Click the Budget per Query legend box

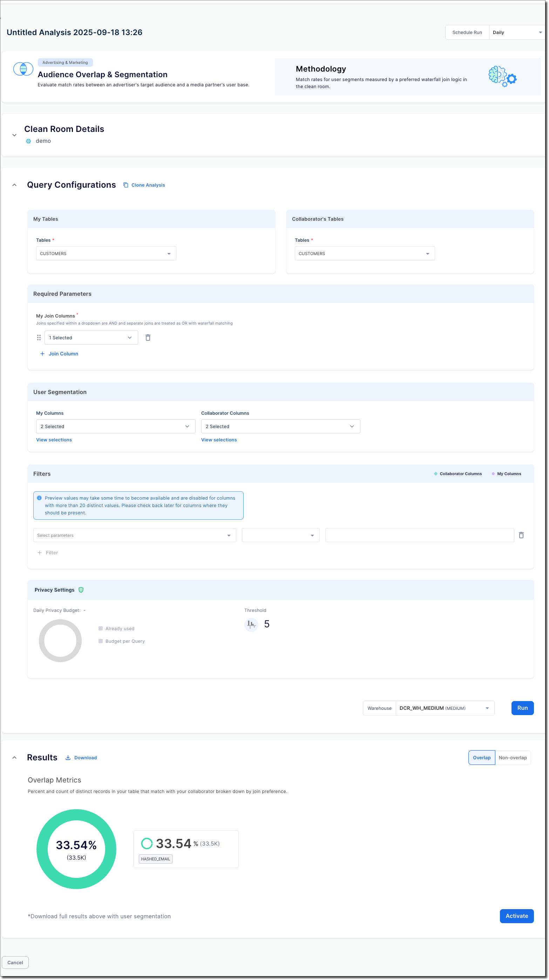coord(101,641)
